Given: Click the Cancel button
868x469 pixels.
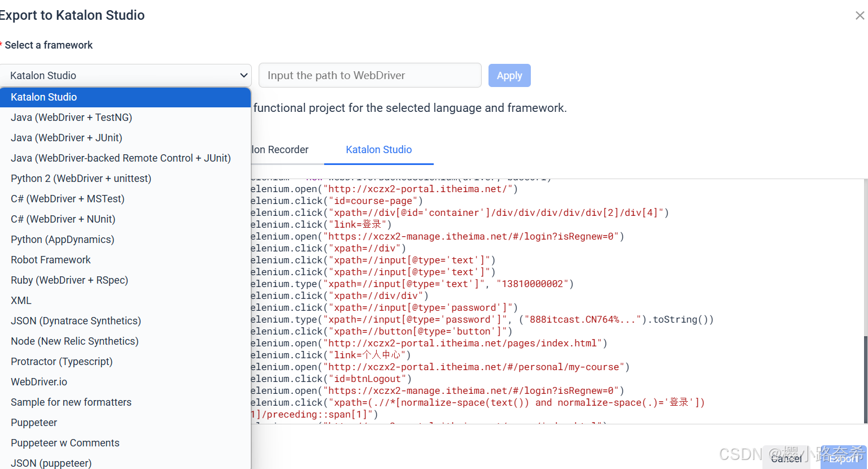Looking at the screenshot, I should click(x=786, y=458).
